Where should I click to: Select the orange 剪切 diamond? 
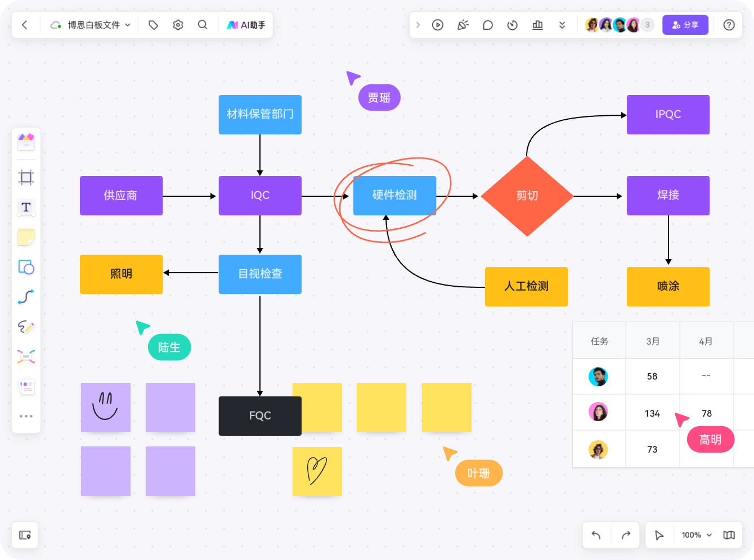click(527, 196)
